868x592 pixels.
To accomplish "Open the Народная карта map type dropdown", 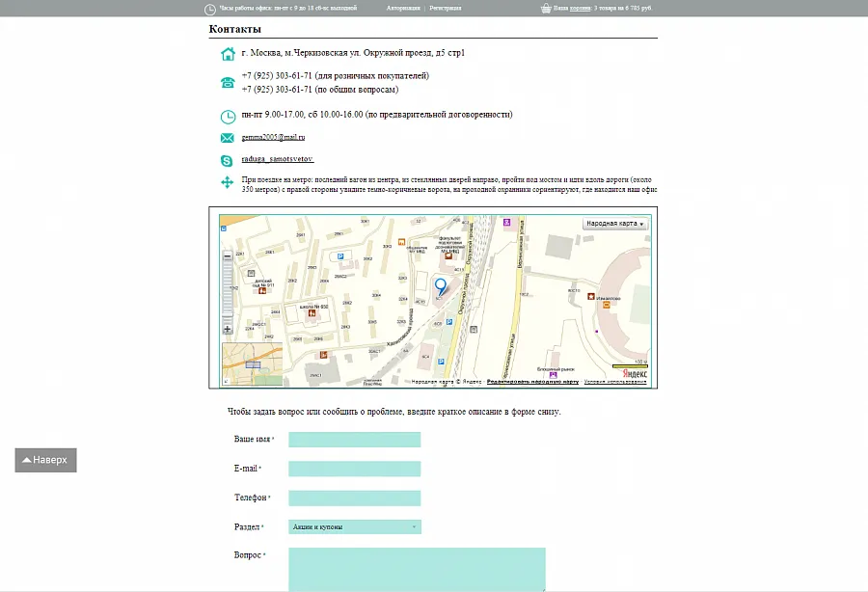I will [x=615, y=224].
